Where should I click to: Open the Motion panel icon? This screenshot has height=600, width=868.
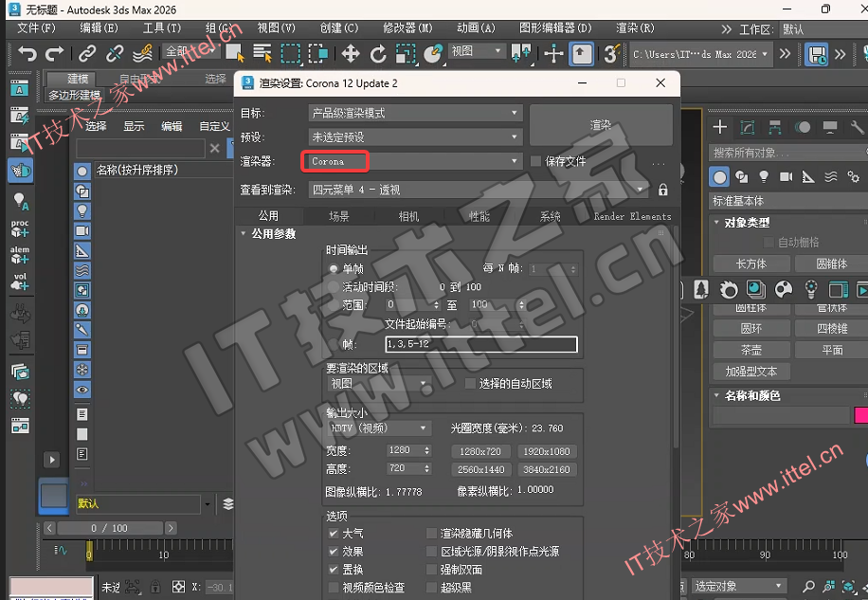click(x=803, y=127)
